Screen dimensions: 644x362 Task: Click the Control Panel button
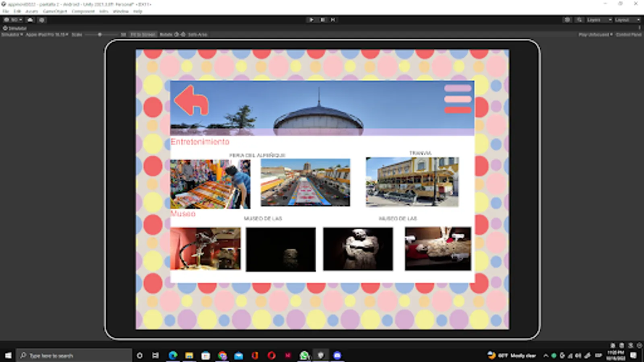(x=628, y=35)
